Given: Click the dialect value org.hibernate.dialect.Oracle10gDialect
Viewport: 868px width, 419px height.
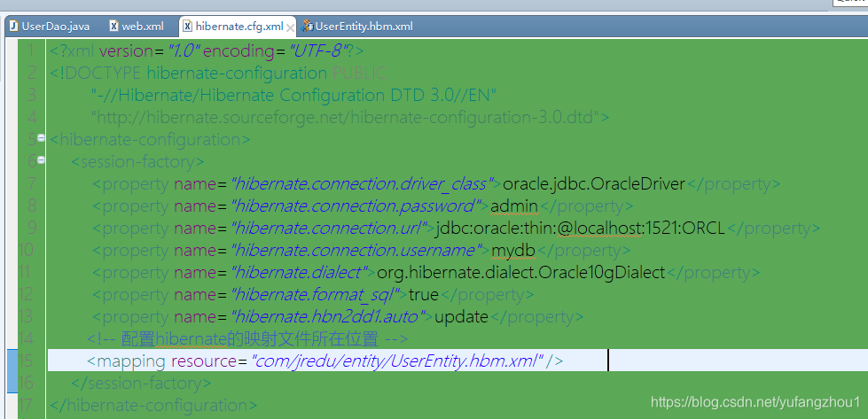Looking at the screenshot, I should click(x=520, y=273).
